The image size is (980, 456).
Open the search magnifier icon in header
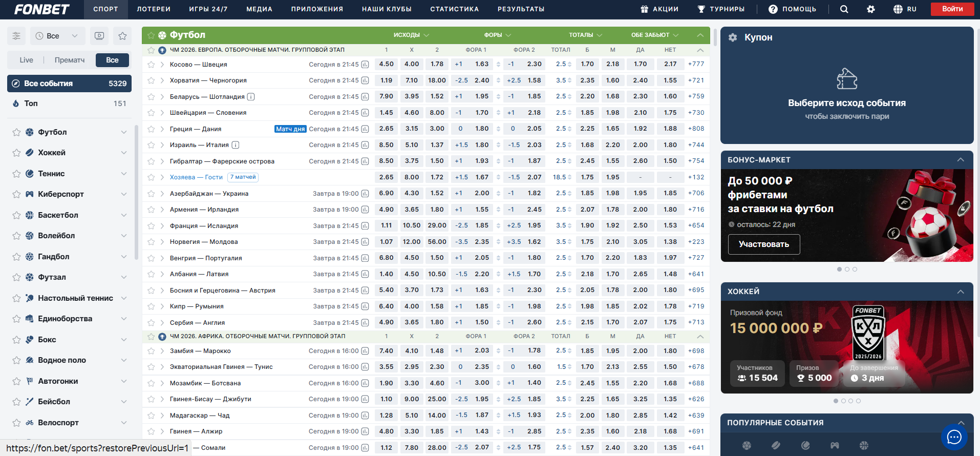844,9
